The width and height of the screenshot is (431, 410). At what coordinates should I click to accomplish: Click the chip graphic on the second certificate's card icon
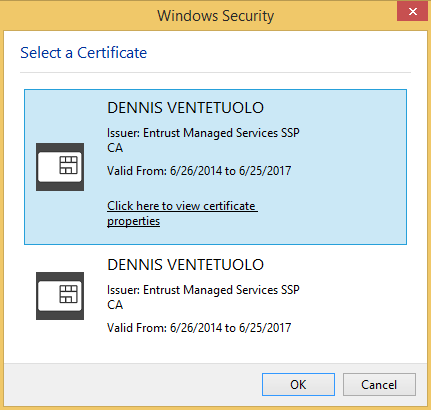point(68,294)
